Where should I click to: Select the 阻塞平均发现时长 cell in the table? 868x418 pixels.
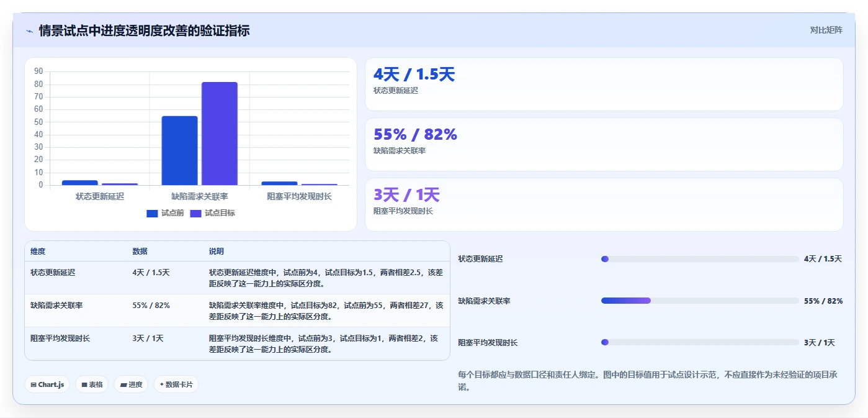[60, 338]
